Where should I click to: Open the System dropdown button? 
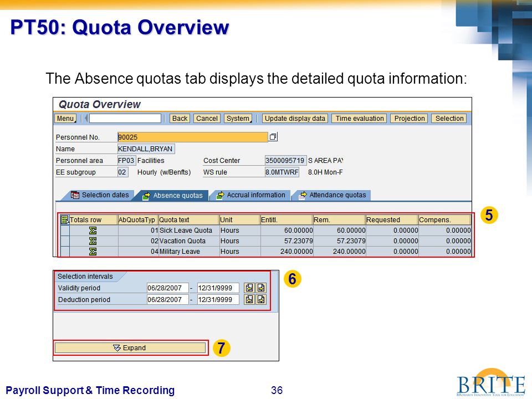pos(238,119)
